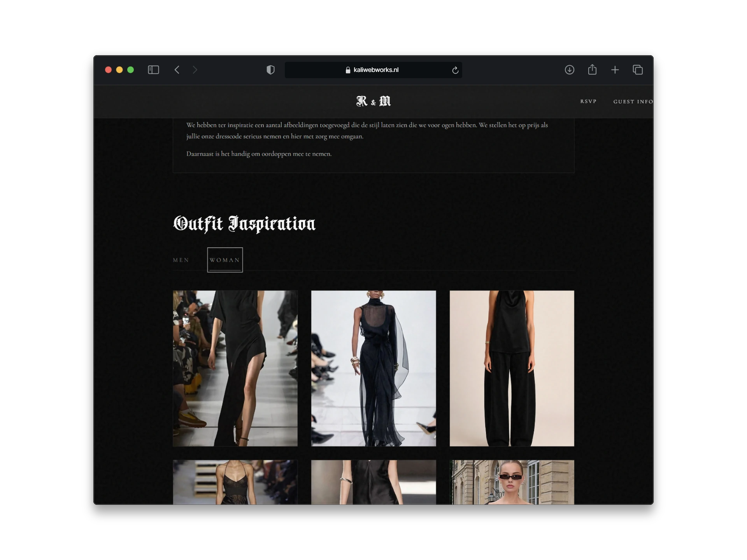747x560 pixels.
Task: Show tab overview icon
Action: tap(638, 70)
